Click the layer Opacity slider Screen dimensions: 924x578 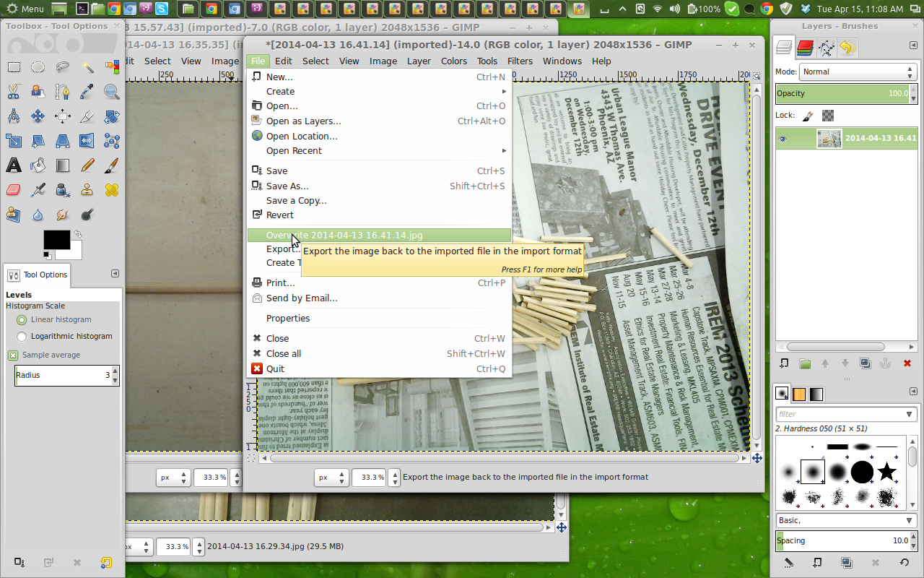846,94
